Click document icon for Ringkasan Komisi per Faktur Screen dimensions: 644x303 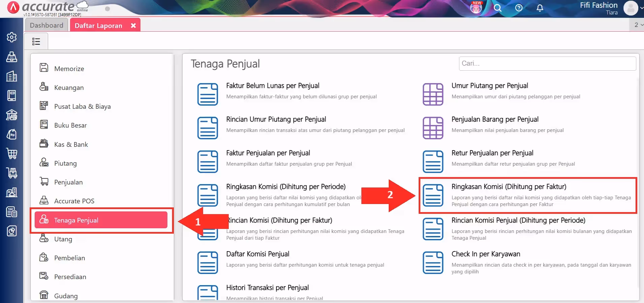click(433, 195)
